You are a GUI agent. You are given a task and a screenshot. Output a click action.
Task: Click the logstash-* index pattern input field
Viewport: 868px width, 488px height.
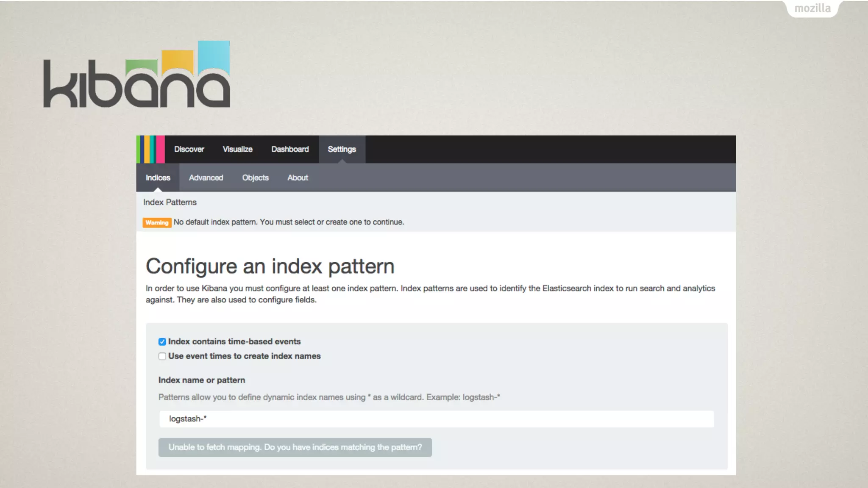tap(437, 419)
